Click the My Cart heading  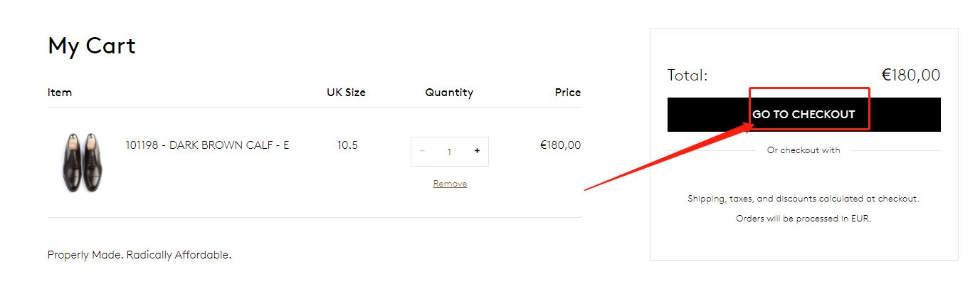(x=91, y=46)
